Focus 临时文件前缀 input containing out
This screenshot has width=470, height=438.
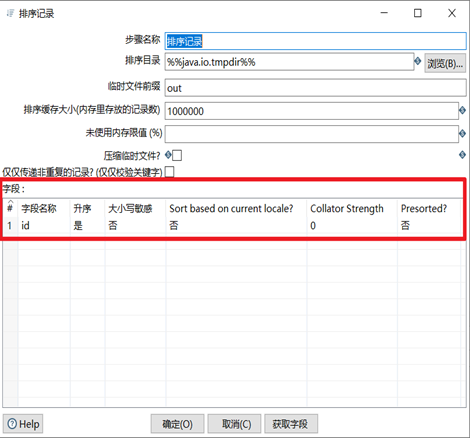tap(315, 88)
